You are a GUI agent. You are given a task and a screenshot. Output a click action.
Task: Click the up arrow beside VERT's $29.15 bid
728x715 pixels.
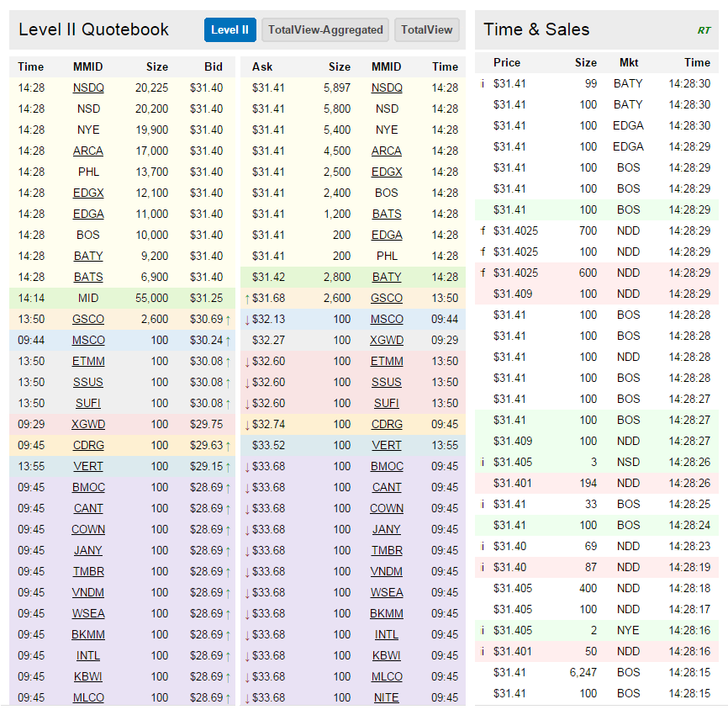tap(228, 466)
